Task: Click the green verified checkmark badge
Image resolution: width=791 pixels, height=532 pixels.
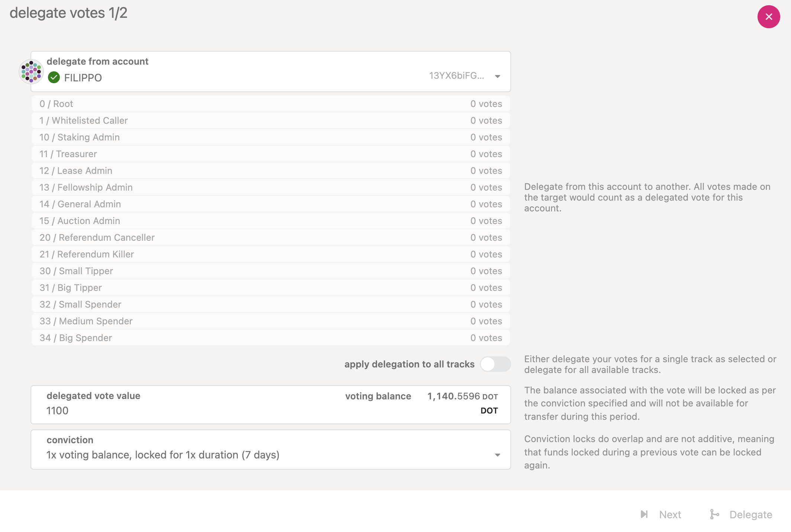Action: [54, 77]
